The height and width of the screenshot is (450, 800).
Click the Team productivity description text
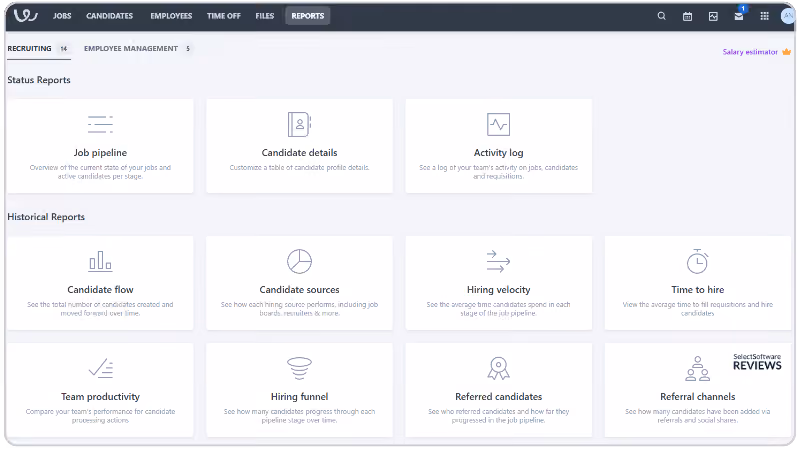pos(101,416)
